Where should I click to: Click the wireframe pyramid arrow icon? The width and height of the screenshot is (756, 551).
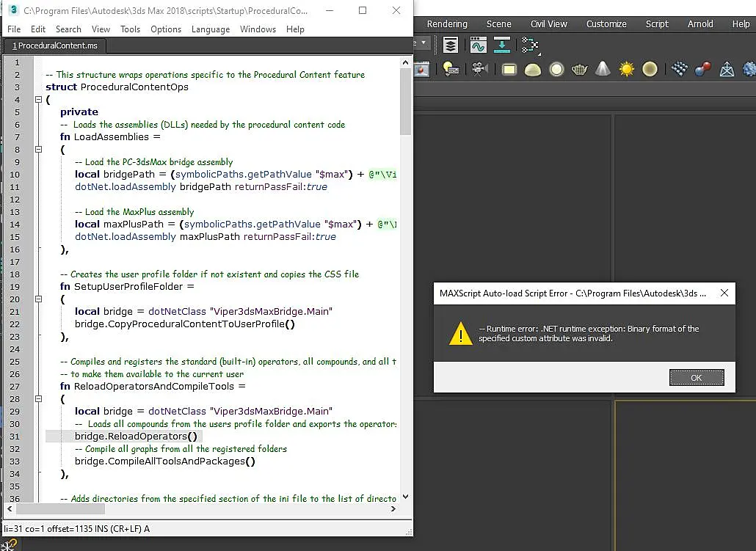pyautogui.click(x=727, y=70)
